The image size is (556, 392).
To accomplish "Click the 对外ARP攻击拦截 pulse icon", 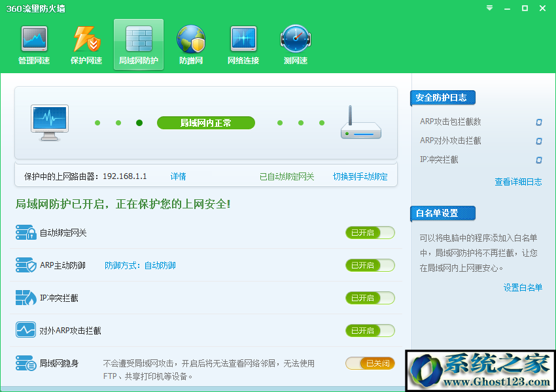I will click(26, 330).
